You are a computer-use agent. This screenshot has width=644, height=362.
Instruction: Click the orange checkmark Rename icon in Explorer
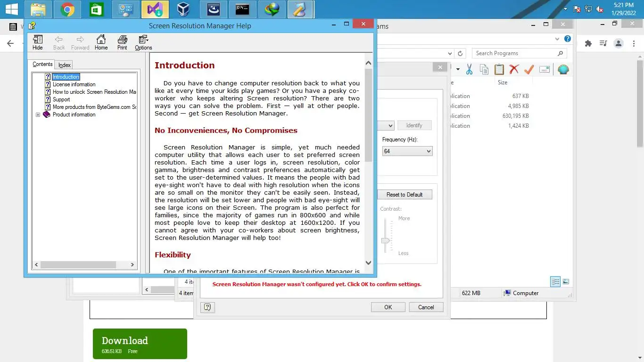529,70
